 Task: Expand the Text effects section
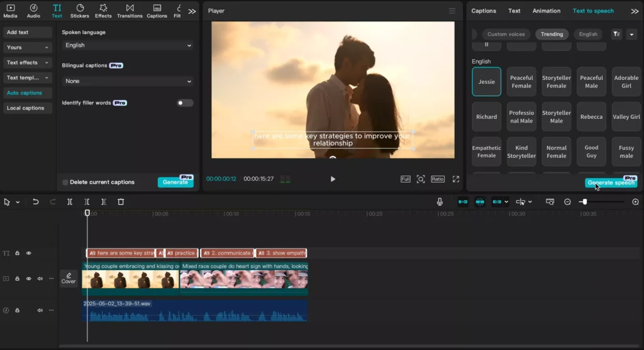(27, 62)
